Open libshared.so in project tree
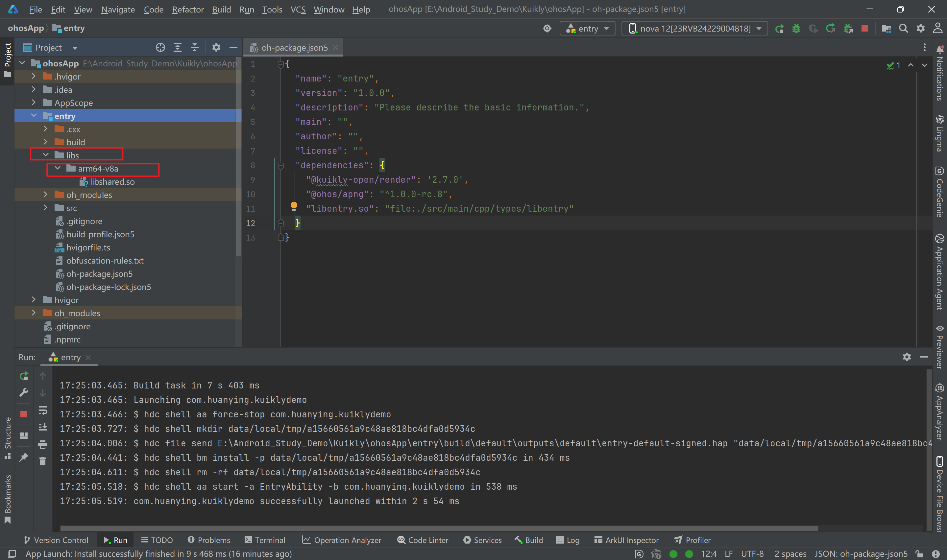The image size is (947, 560). coord(112,182)
